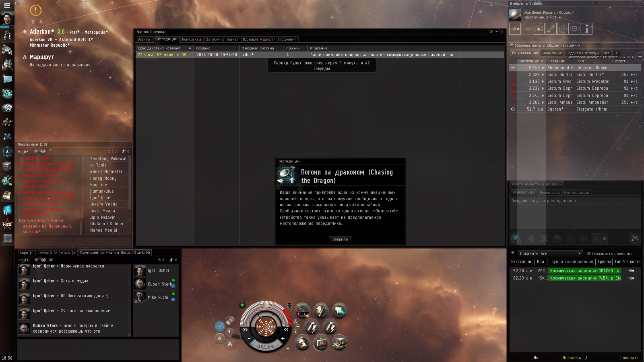Click the speed gauge showing 20.4 m/s
The width and height of the screenshot is (644, 362).
tap(266, 346)
